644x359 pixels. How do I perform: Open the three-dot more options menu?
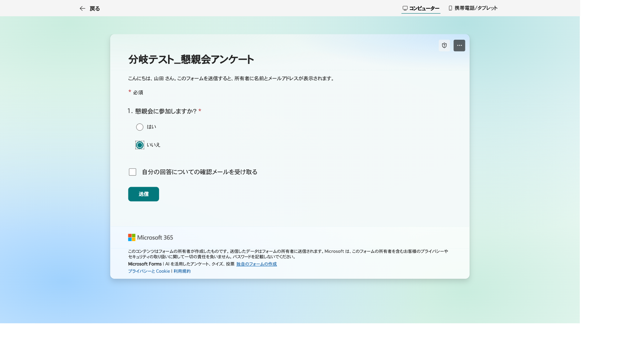click(x=459, y=46)
